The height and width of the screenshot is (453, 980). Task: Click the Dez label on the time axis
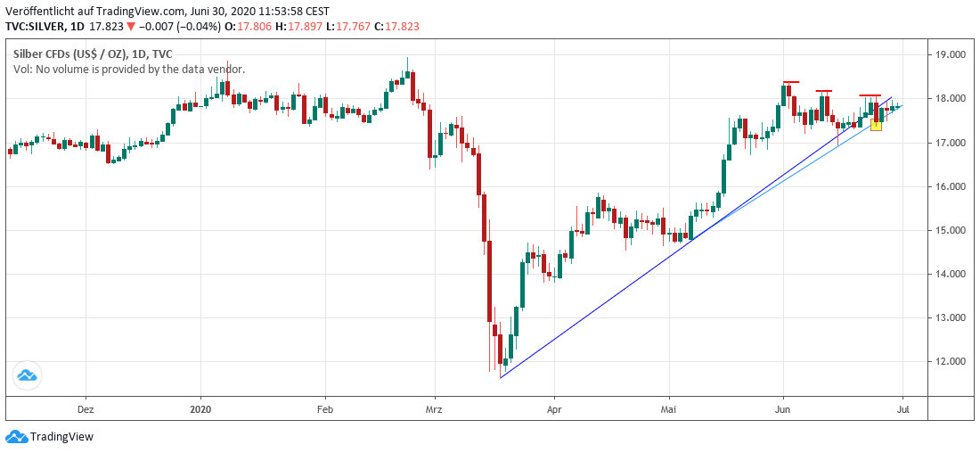pyautogui.click(x=86, y=410)
